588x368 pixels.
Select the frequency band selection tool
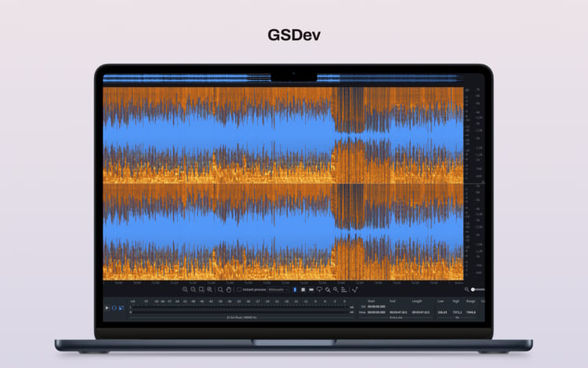[x=311, y=290]
